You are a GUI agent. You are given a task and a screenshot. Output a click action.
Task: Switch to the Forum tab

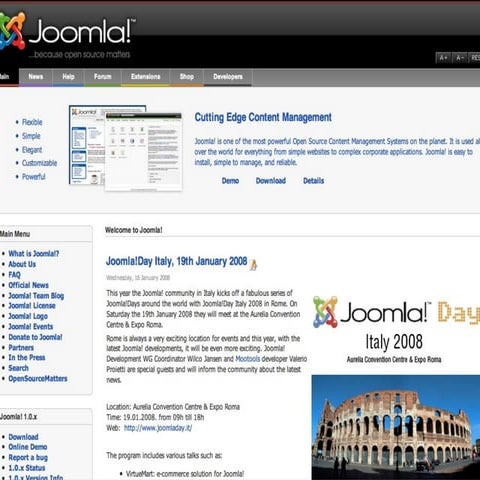(x=102, y=77)
